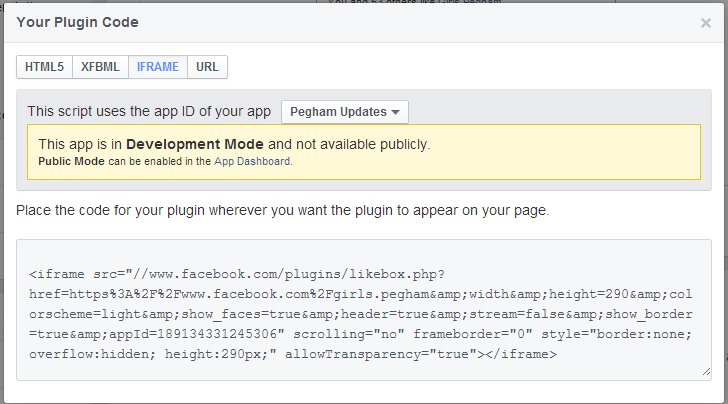The image size is (728, 404).
Task: Open the Pegham Updates app dropdown
Action: (x=344, y=112)
